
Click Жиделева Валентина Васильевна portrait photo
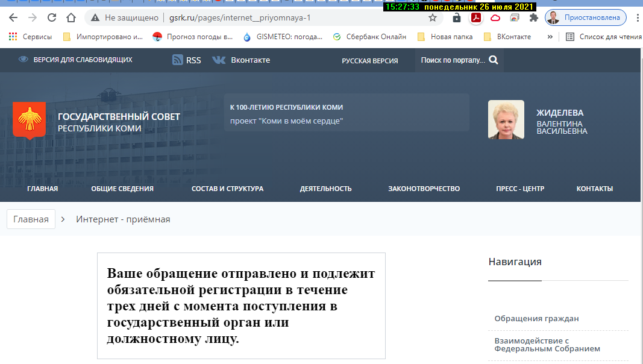pos(506,119)
